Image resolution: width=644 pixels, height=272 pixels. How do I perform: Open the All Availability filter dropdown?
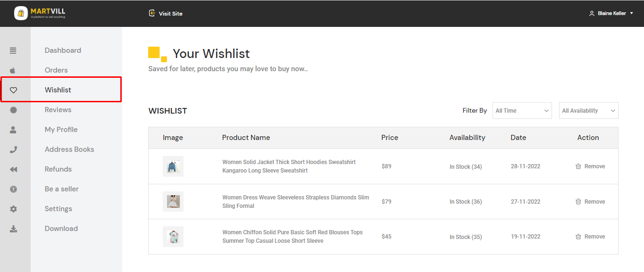coord(588,111)
